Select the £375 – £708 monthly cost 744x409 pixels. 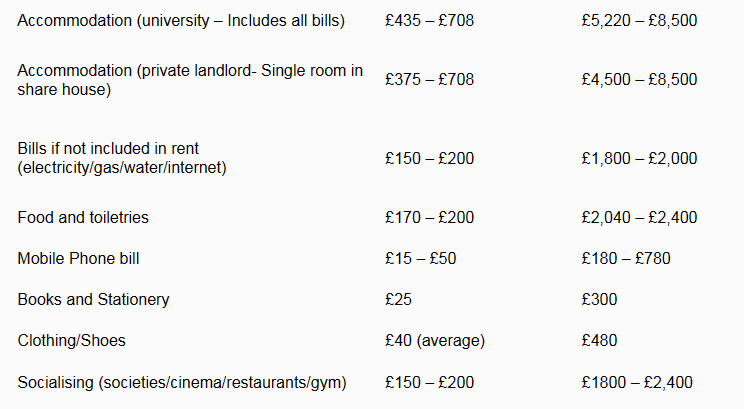click(x=429, y=80)
